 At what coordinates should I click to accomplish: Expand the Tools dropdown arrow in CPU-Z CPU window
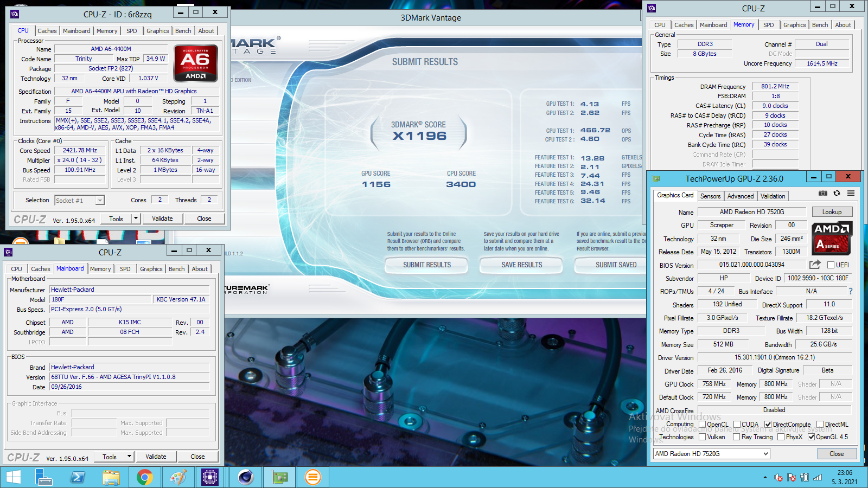136,219
